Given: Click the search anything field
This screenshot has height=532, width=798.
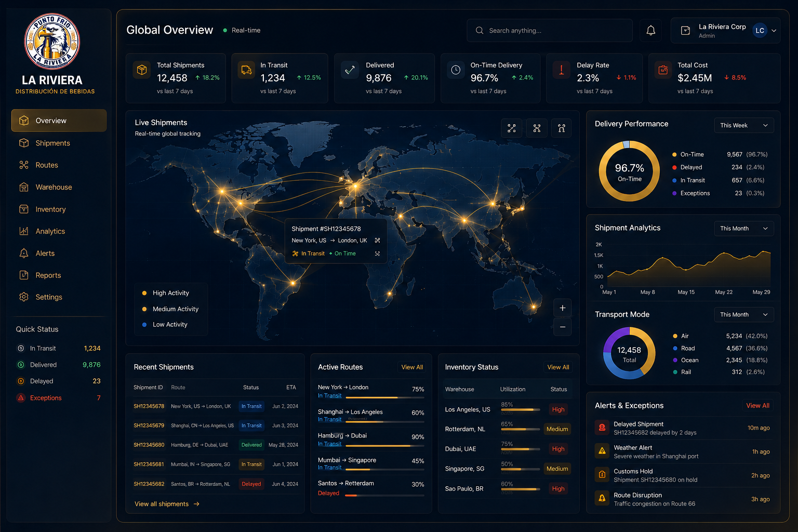Looking at the screenshot, I should tap(550, 31).
